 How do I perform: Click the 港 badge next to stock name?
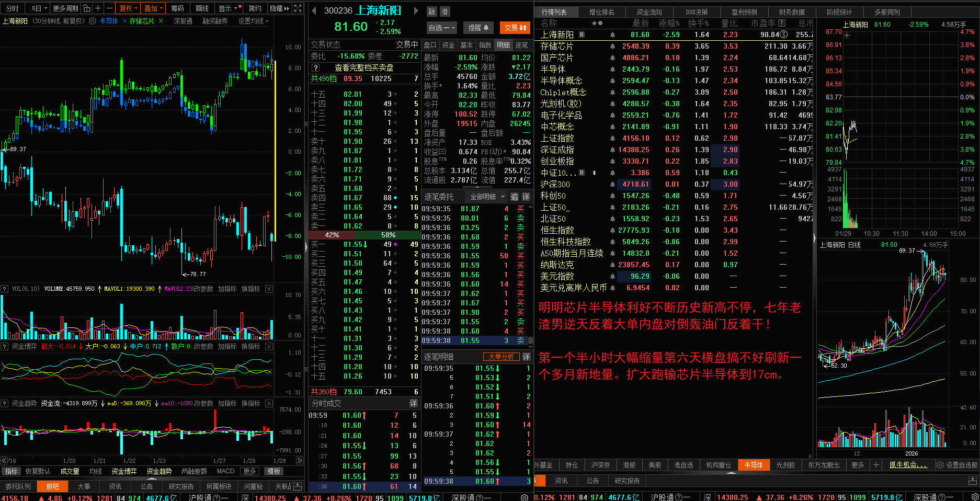445,12
